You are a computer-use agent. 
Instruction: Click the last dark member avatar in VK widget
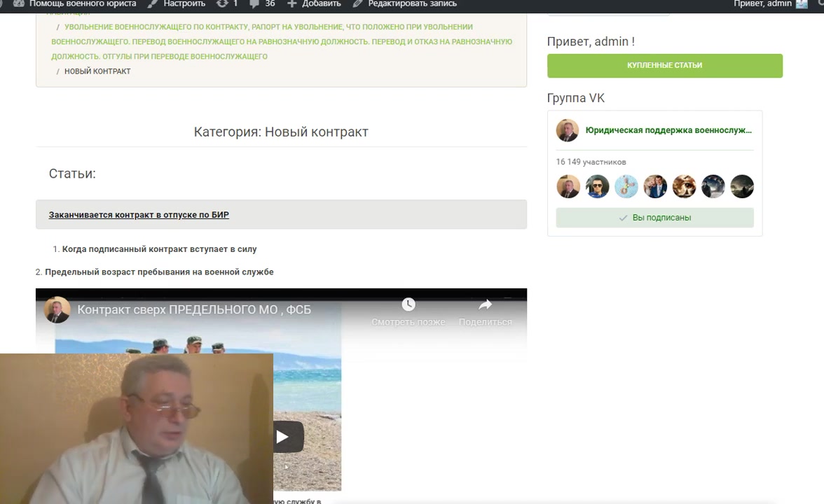742,187
